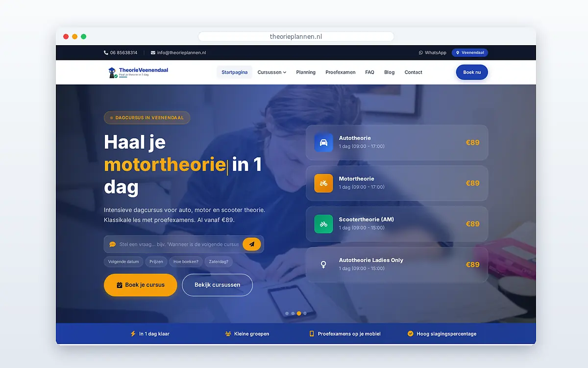588x368 pixels.
Task: Go to the Planning page
Action: [x=306, y=72]
